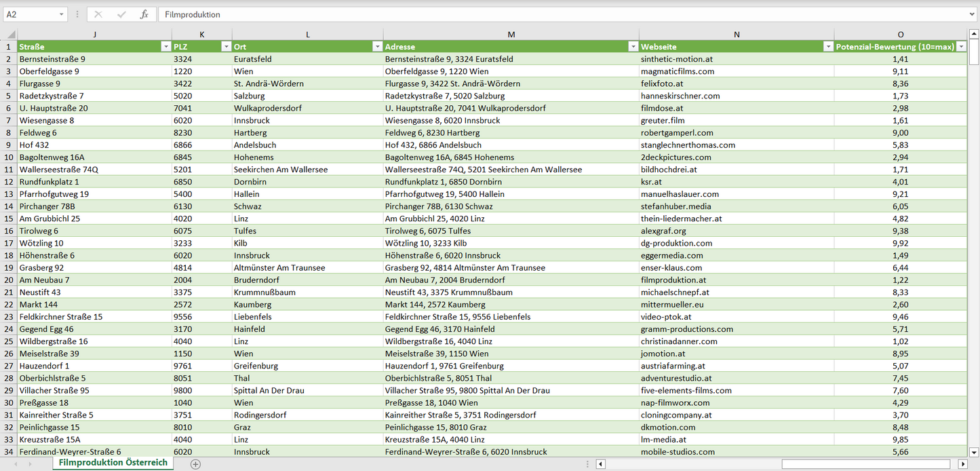The image size is (980, 471).
Task: Click the Insert Function fx icon
Action: point(144,14)
